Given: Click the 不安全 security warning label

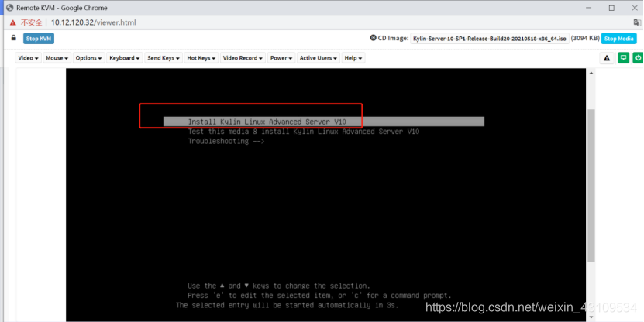Looking at the screenshot, I should (32, 22).
